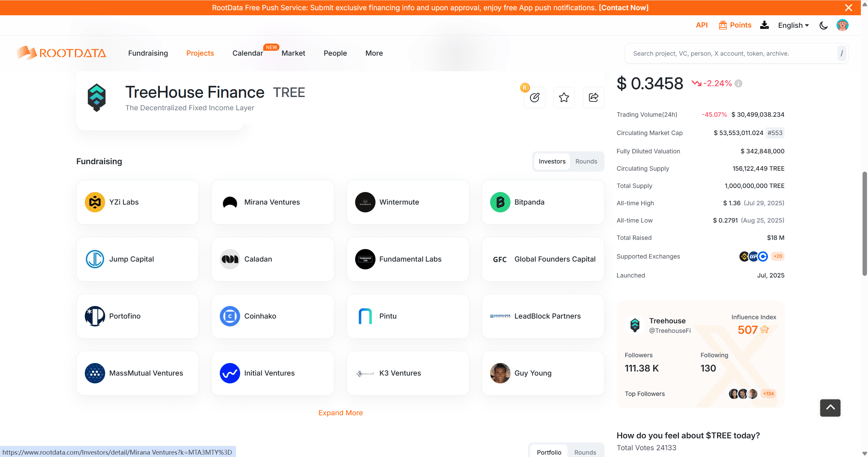Switch to the Portfolio tab
The height and width of the screenshot is (457, 868).
[549, 452]
